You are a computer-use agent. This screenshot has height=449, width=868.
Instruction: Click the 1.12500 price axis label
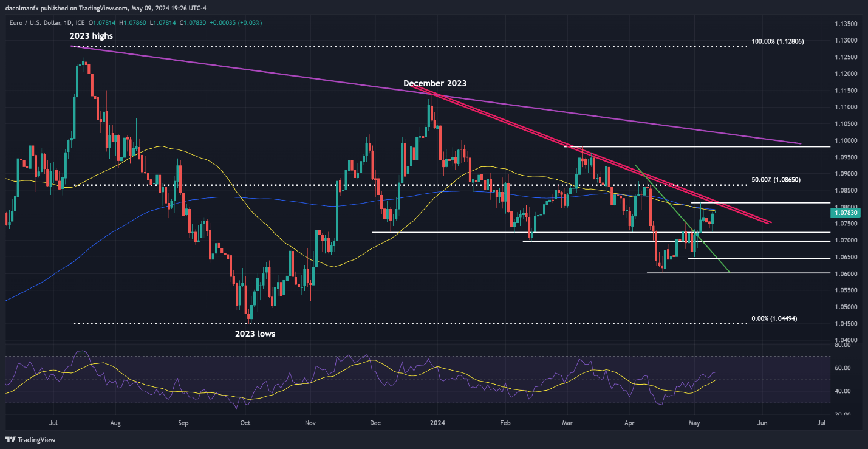coord(846,57)
